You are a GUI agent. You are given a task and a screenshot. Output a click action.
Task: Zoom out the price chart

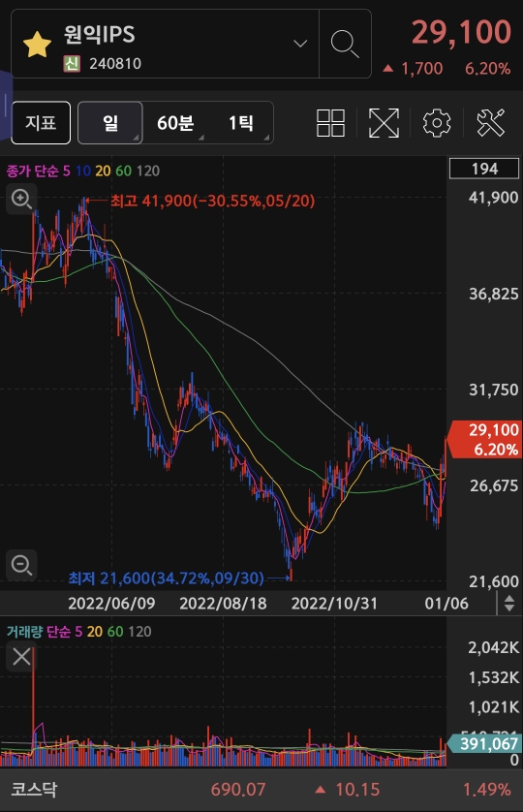(x=21, y=565)
